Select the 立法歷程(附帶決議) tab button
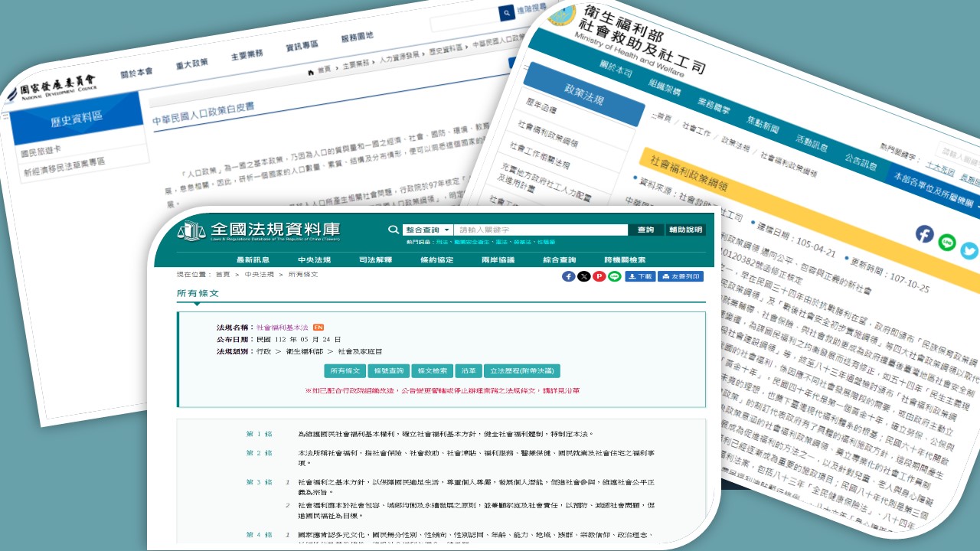The image size is (980, 551). tap(521, 370)
